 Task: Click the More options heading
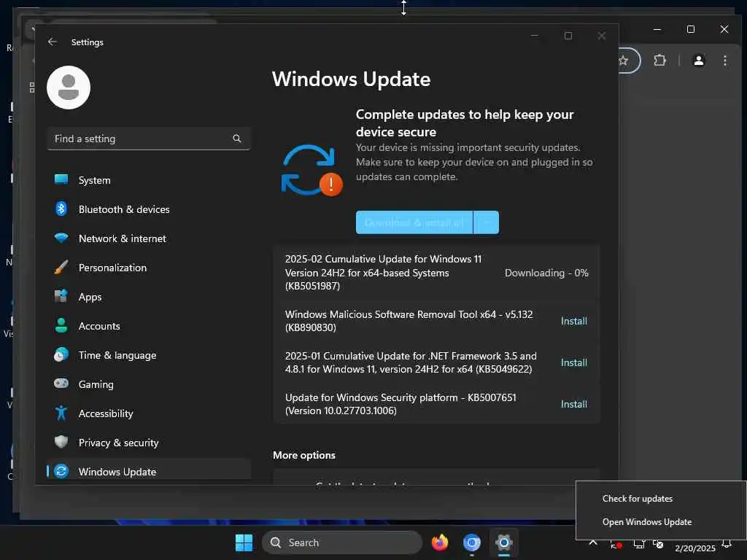coord(304,455)
